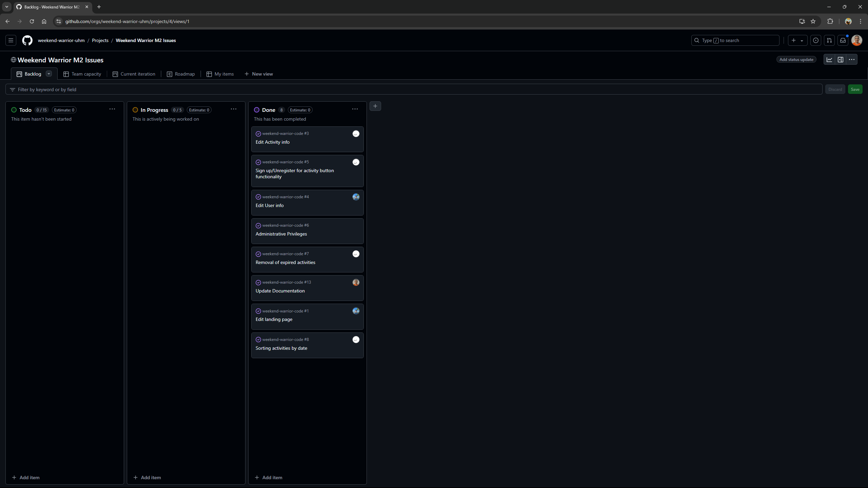The height and width of the screenshot is (488, 868).
Task: Add a new column with the plus icon beside Done
Action: click(375, 106)
